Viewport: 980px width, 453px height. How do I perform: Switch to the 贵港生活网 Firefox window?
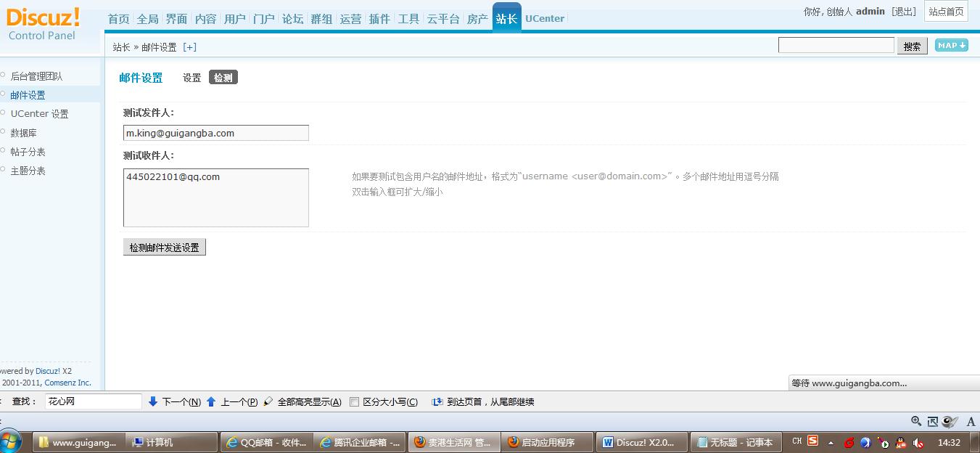454,442
